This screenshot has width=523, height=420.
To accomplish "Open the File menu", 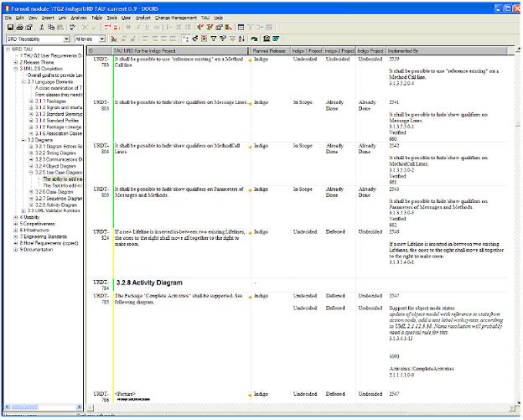I will (8, 18).
